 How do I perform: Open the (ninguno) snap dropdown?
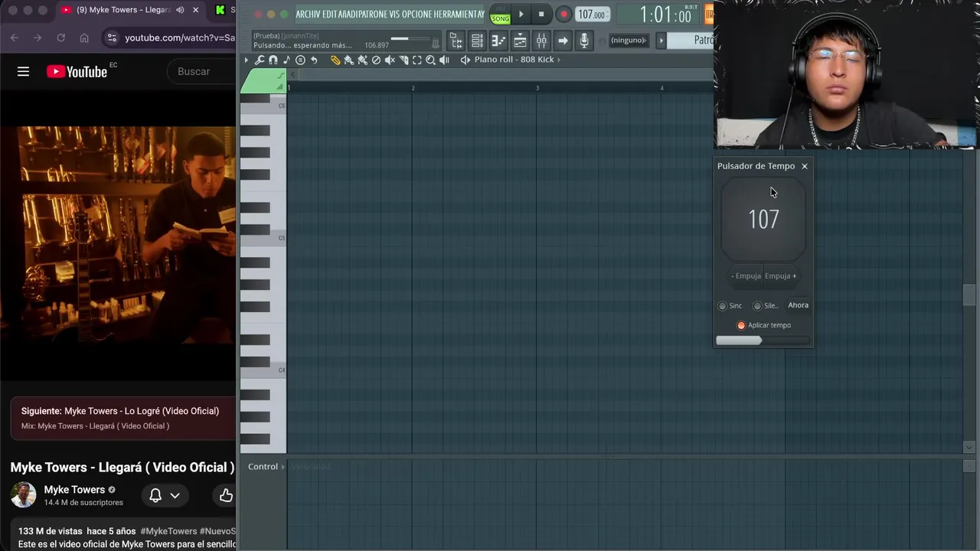tap(629, 41)
